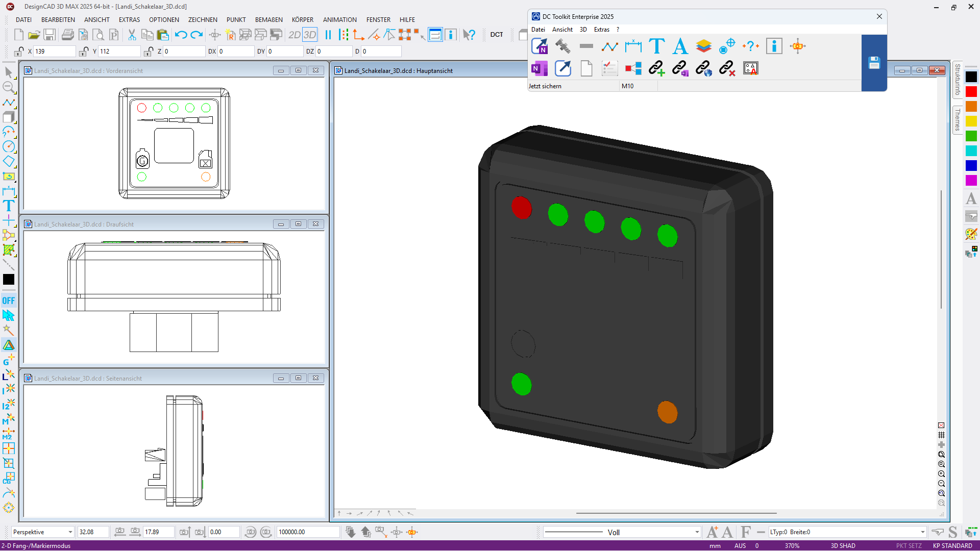Click the add link icon with green plus
This screenshot has width=980, height=551.
tap(656, 68)
